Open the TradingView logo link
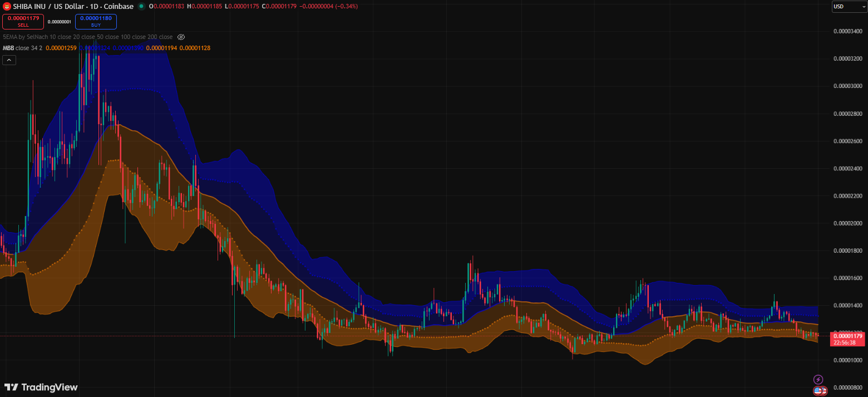 click(x=41, y=387)
